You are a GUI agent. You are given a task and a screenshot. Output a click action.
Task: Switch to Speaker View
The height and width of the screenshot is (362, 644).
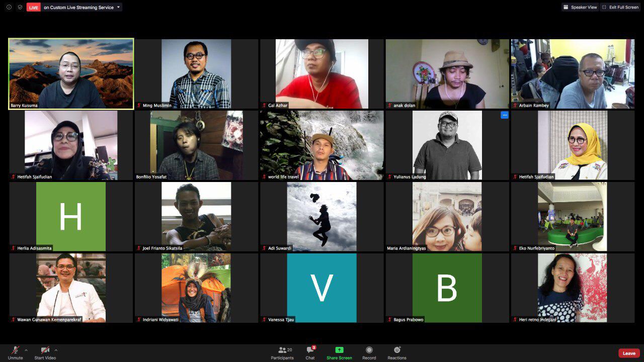[580, 7]
